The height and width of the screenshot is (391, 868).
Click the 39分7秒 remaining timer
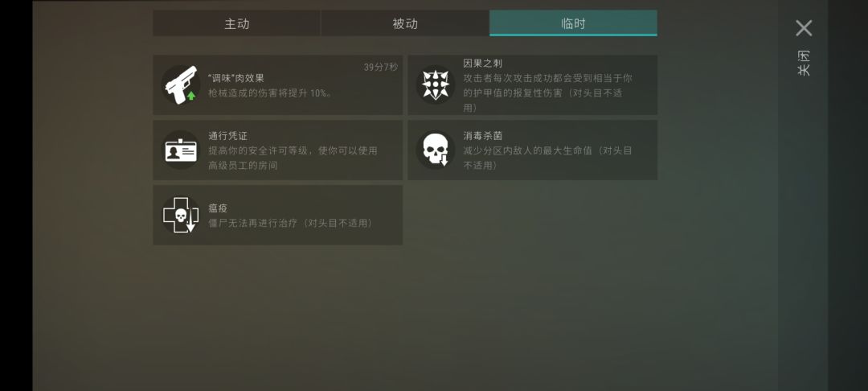point(381,67)
